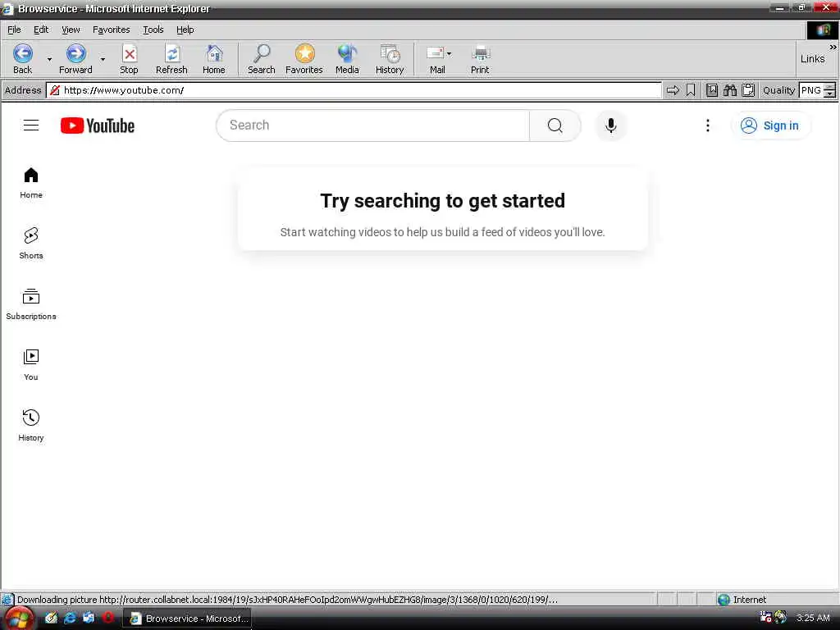840x630 pixels.
Task: Click the Internet zone status indicator
Action: 742,600
